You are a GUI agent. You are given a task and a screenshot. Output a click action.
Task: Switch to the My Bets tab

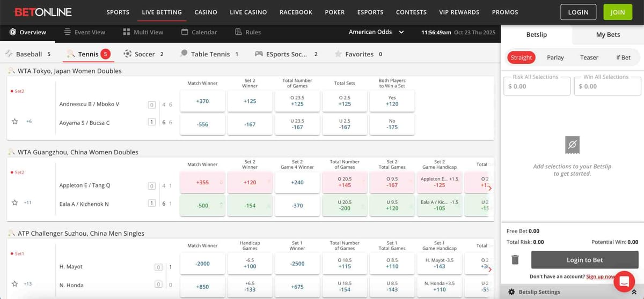(x=608, y=34)
